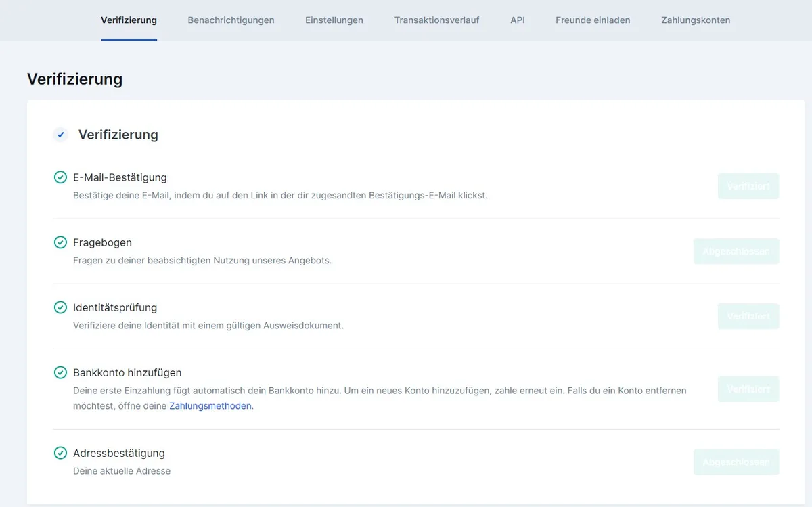The width and height of the screenshot is (812, 507).
Task: Click the Identitätsprüfung title text
Action: (x=115, y=307)
